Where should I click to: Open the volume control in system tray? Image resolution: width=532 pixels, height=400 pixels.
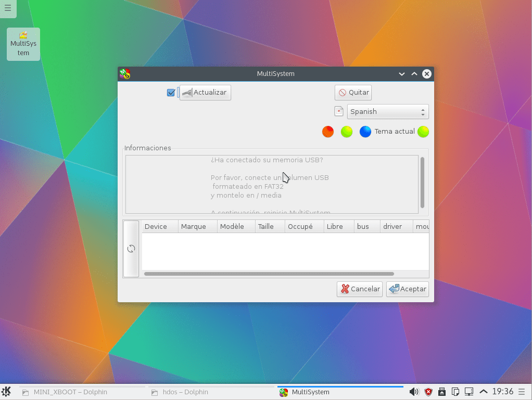(x=414, y=392)
